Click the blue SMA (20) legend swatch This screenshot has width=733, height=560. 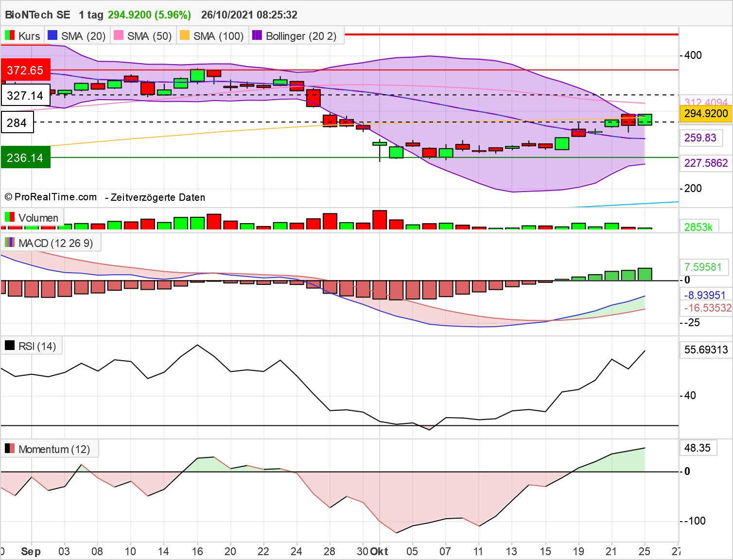coord(52,35)
